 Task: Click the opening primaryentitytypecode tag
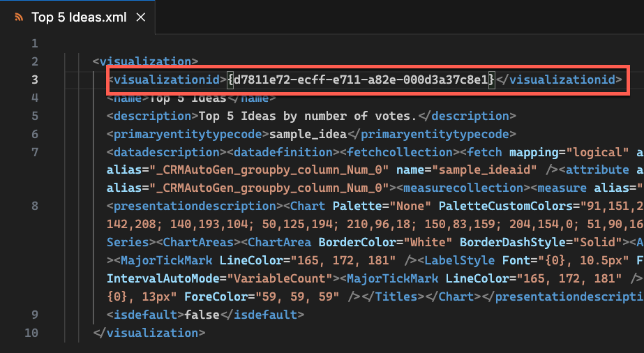pyautogui.click(x=188, y=134)
